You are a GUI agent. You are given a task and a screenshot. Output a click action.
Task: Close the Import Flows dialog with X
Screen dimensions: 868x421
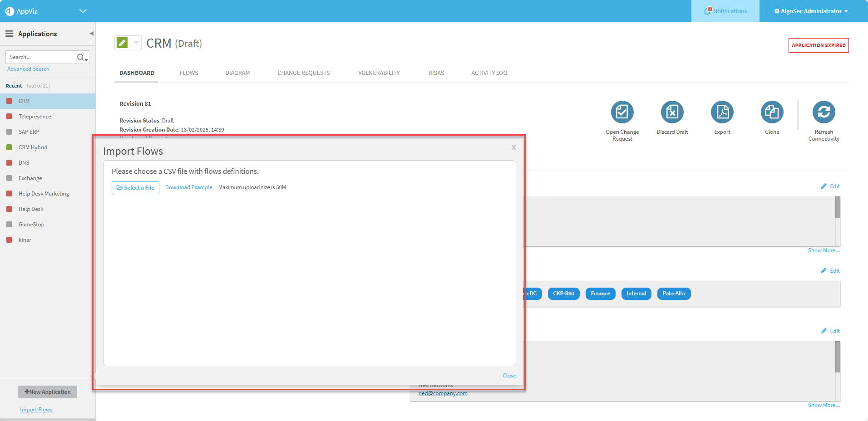[x=513, y=147]
